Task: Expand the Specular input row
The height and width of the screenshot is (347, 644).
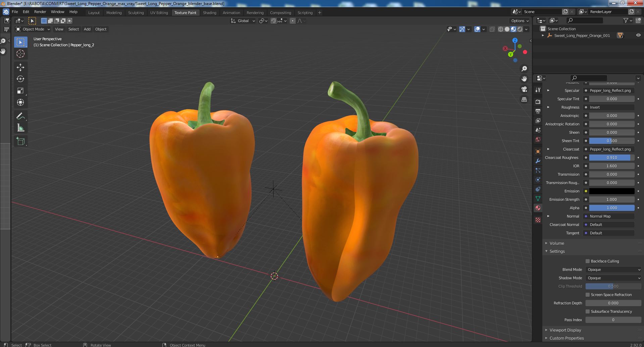Action: click(x=548, y=91)
